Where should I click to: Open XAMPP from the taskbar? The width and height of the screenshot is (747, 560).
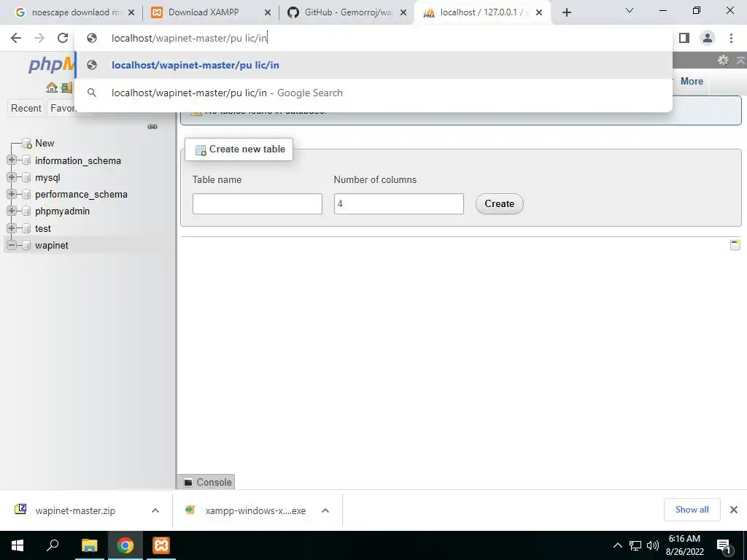pos(161,545)
